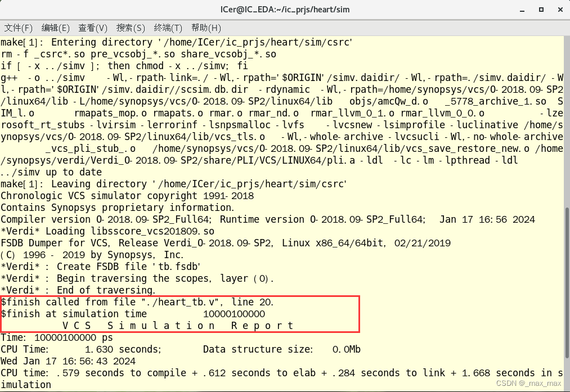The height and width of the screenshot is (392, 570).
Task: Click 'Begin traversing the scopes, layer (0).' line
Action: click(137, 278)
